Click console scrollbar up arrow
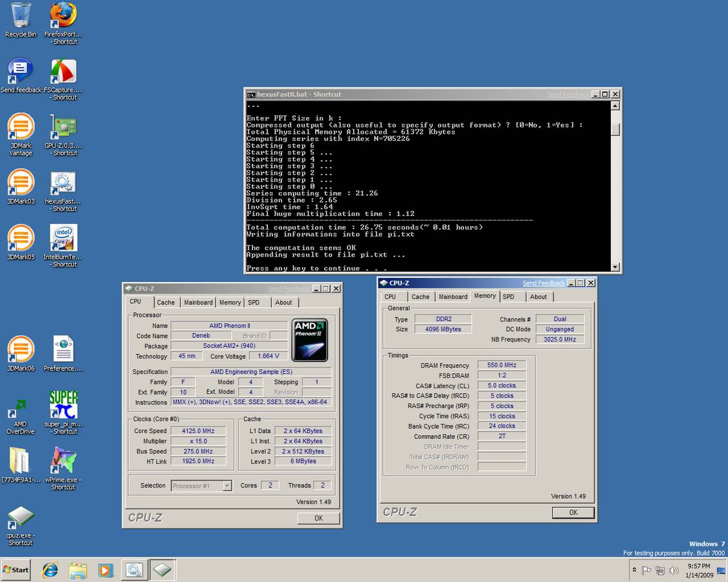The image size is (728, 582). point(615,105)
